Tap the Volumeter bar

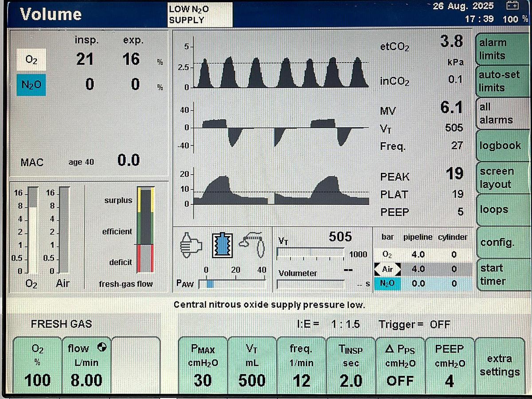(311, 284)
